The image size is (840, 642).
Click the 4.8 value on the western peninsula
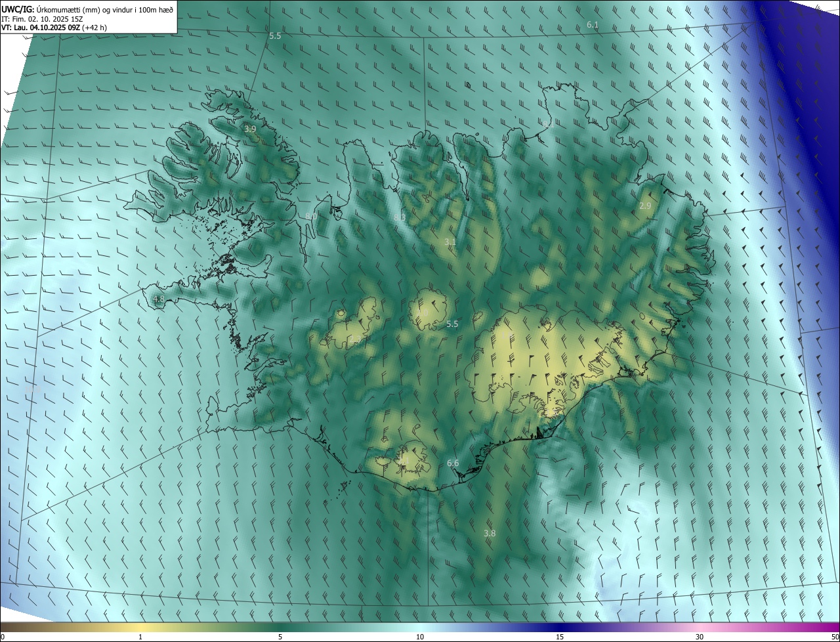point(158,299)
